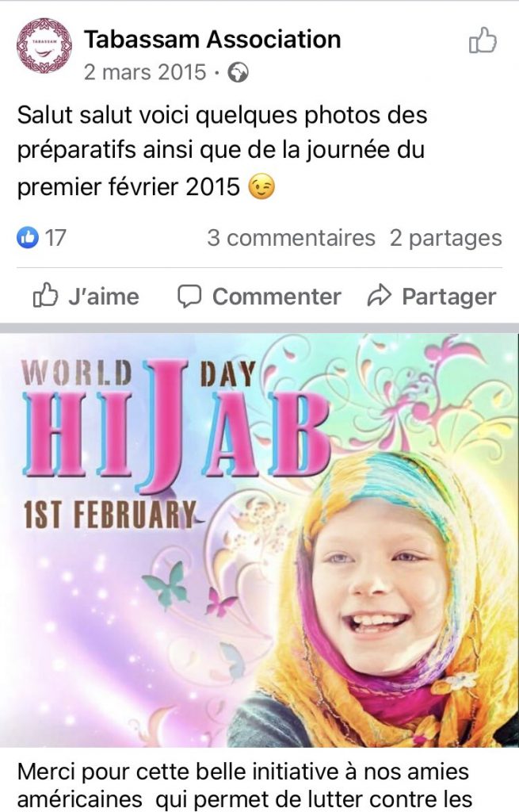Tap the J'aime thumbs-up icon

tap(45, 296)
